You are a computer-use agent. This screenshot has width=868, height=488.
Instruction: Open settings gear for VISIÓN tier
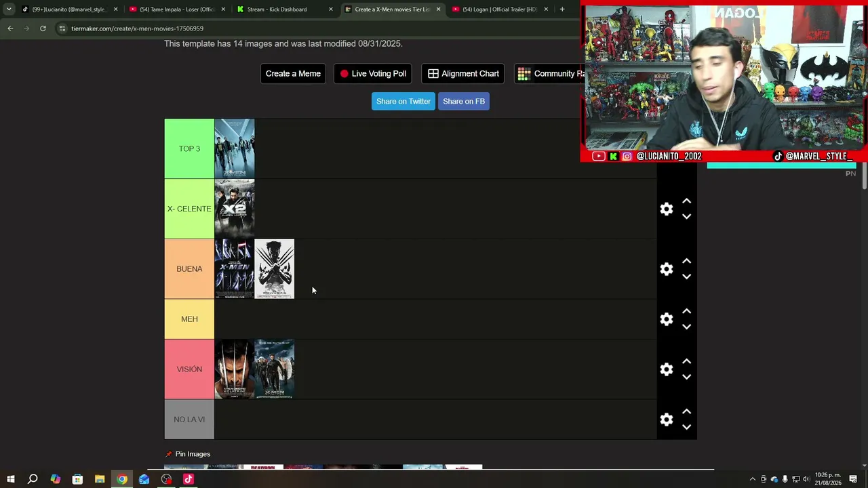[x=667, y=369]
